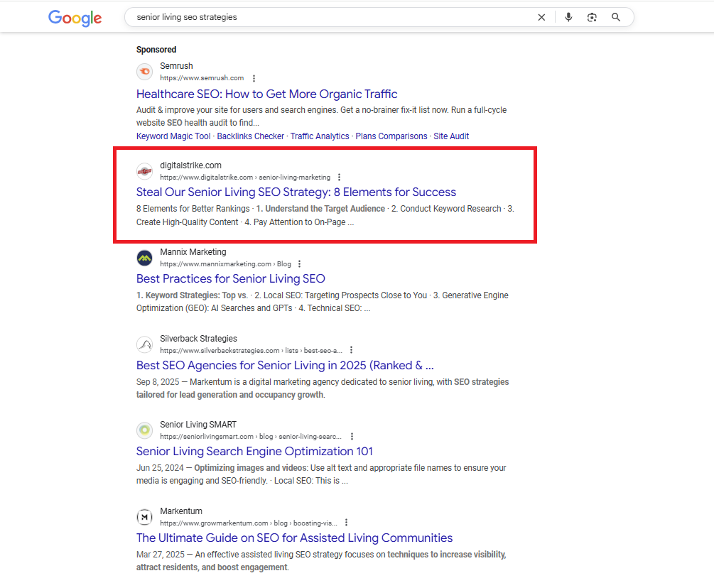
Task: Click into the Google search input field
Action: click(327, 18)
